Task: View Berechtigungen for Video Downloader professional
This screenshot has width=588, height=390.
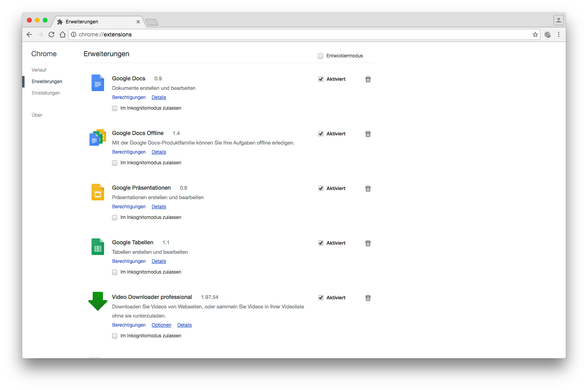Action: [x=129, y=325]
